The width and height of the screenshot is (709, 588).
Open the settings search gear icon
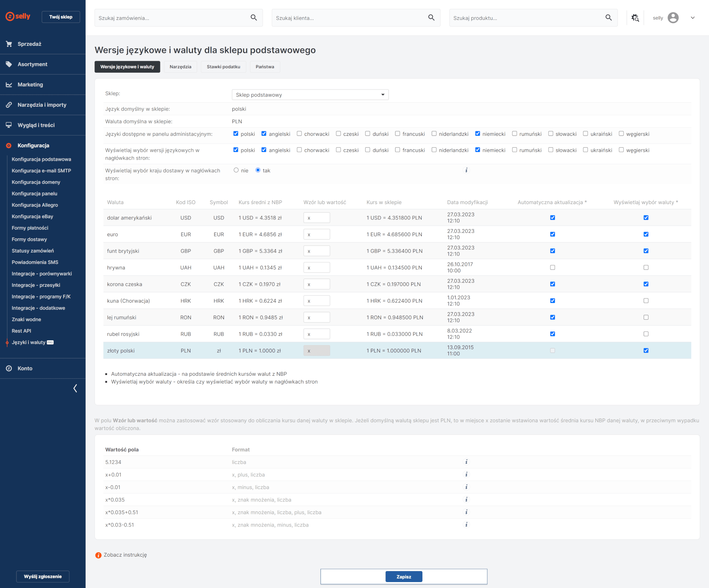pyautogui.click(x=635, y=18)
